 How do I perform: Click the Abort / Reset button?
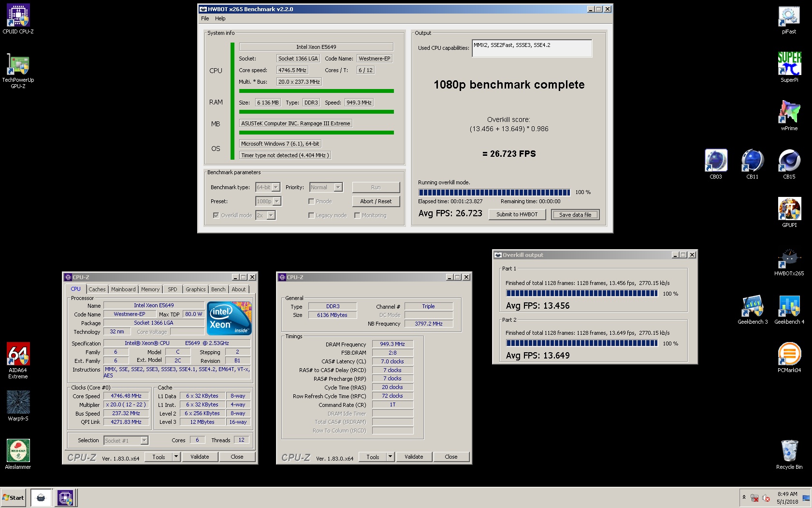click(376, 201)
